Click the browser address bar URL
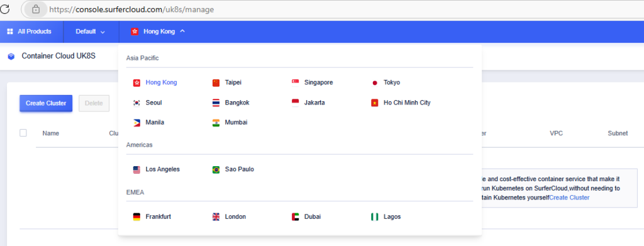 point(132,9)
